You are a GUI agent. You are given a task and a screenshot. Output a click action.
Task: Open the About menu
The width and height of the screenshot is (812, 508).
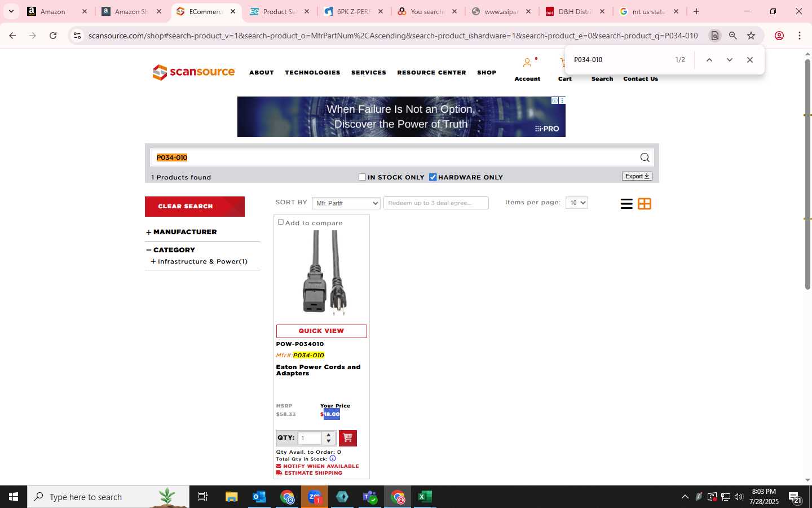coord(262,73)
